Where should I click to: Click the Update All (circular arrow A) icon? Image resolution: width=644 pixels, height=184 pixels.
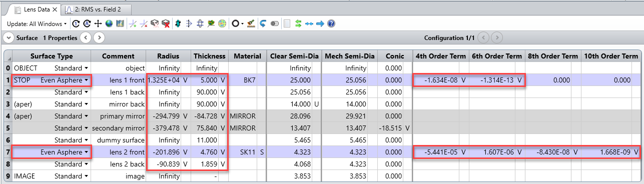coord(87,23)
